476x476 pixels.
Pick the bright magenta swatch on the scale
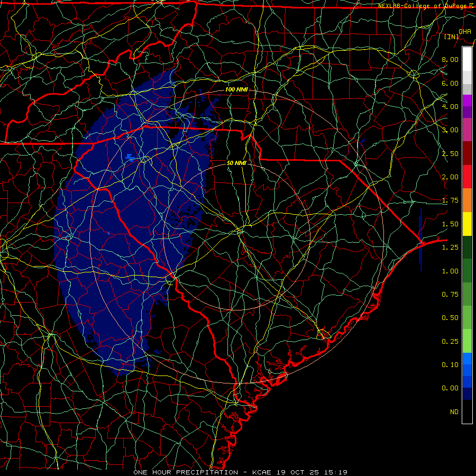tap(467, 100)
